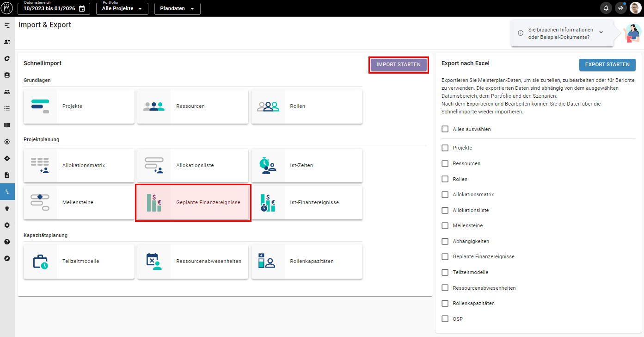
Task: Open the document reports sidebar icon
Action: 7,175
